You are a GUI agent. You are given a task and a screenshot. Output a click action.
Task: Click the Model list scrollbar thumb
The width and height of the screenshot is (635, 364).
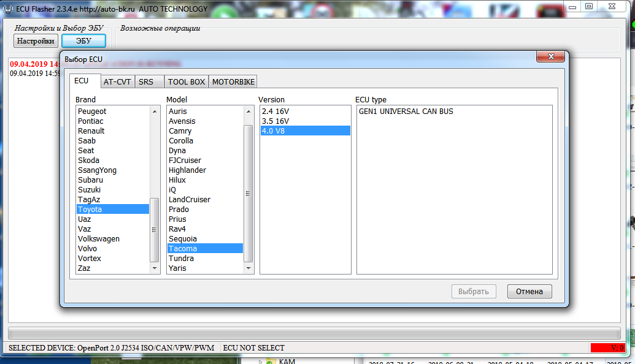[x=248, y=194]
